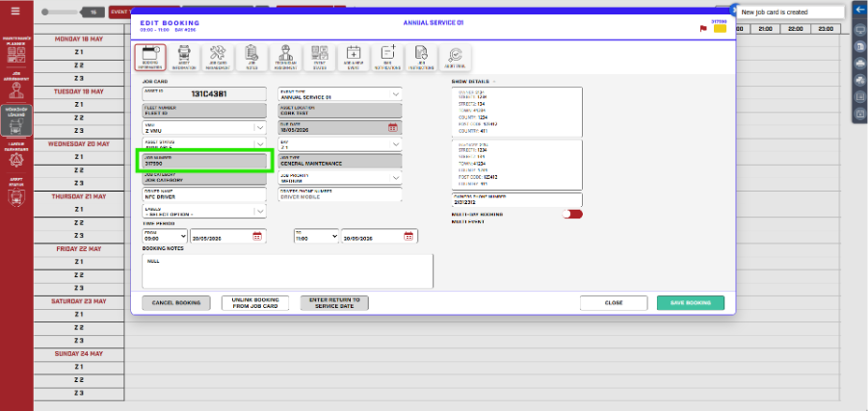Click the yellow status swatch in header
868x411 pixels.
(720, 29)
